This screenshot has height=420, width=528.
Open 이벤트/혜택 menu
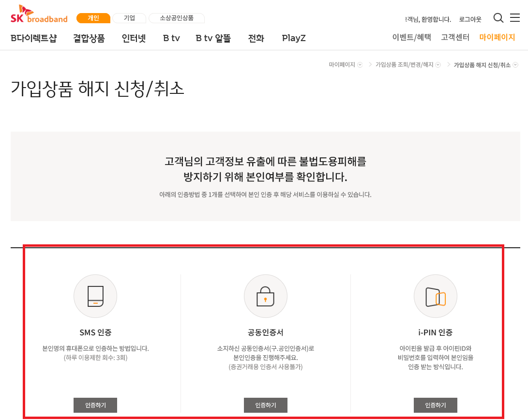pos(411,37)
